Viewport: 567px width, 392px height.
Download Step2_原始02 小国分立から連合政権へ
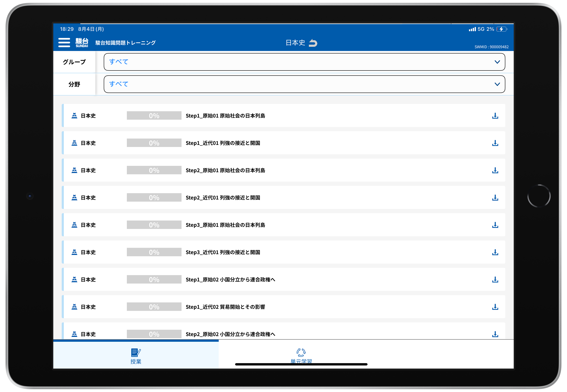point(495,334)
